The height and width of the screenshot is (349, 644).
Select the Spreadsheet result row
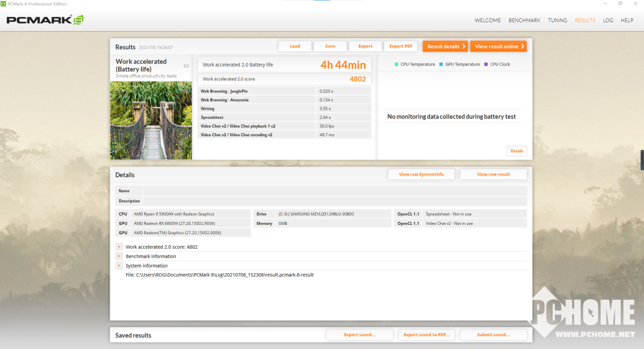point(285,117)
